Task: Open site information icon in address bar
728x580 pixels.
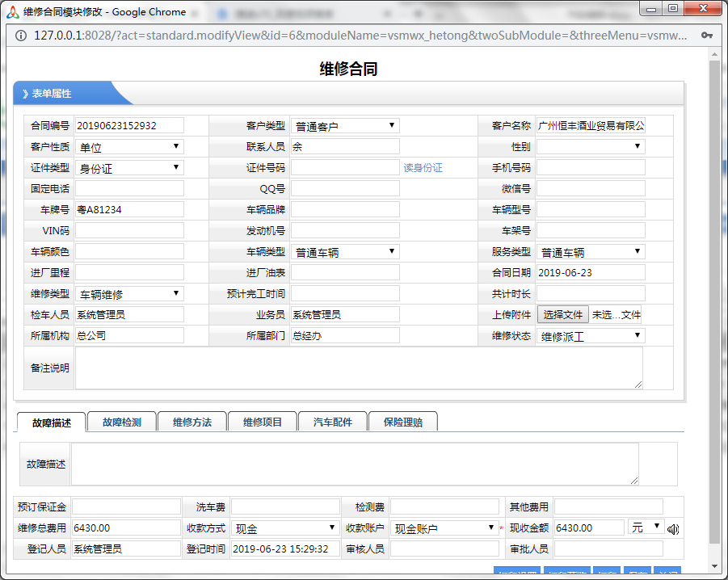Action: [x=20, y=36]
